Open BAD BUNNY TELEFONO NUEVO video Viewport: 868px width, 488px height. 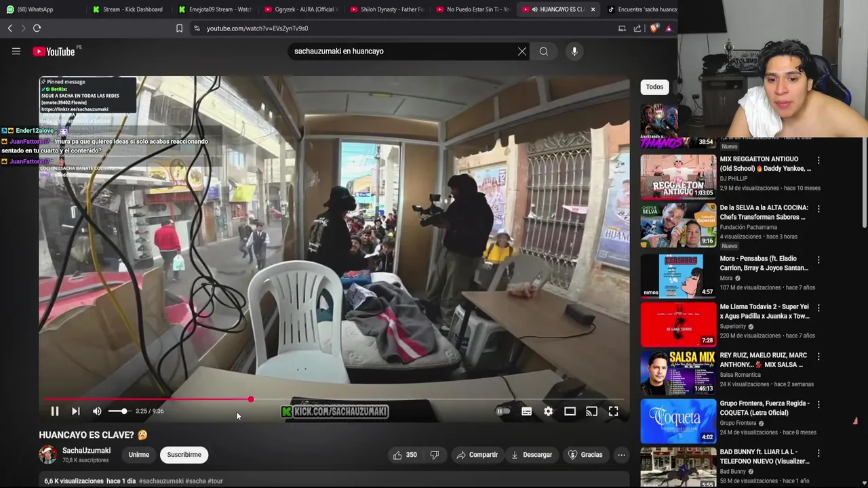(678, 468)
